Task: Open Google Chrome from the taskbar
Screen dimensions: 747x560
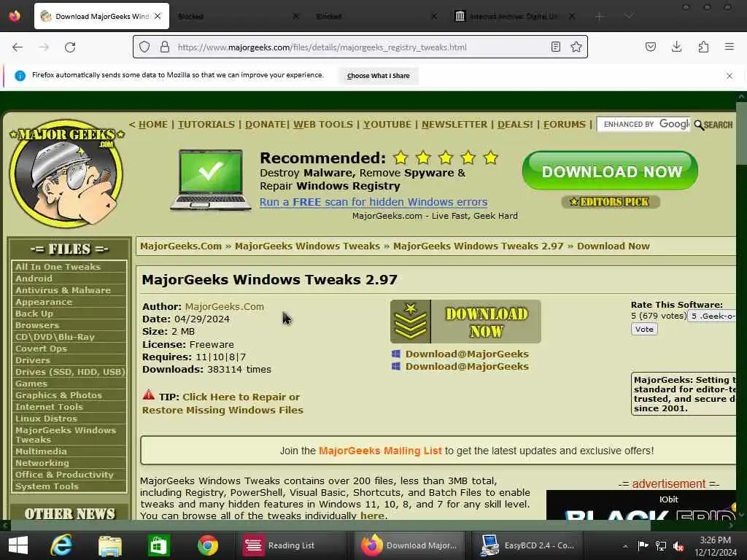Action: [x=208, y=545]
